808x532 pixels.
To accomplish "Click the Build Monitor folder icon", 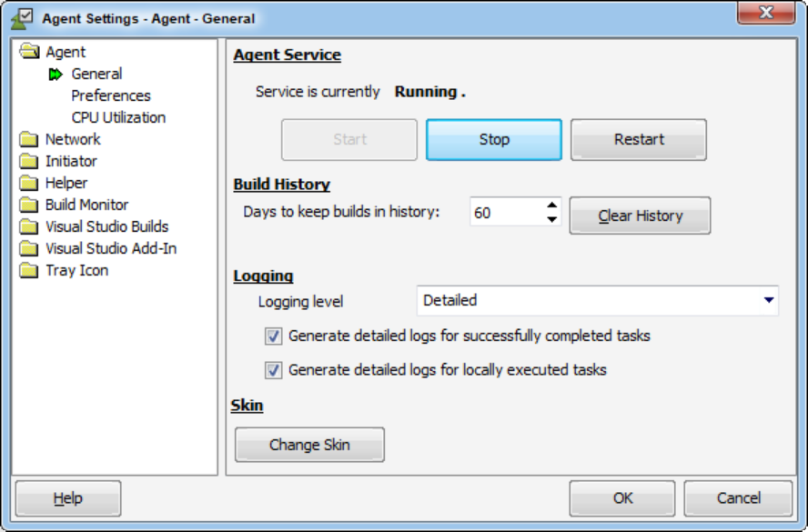I will [x=30, y=206].
